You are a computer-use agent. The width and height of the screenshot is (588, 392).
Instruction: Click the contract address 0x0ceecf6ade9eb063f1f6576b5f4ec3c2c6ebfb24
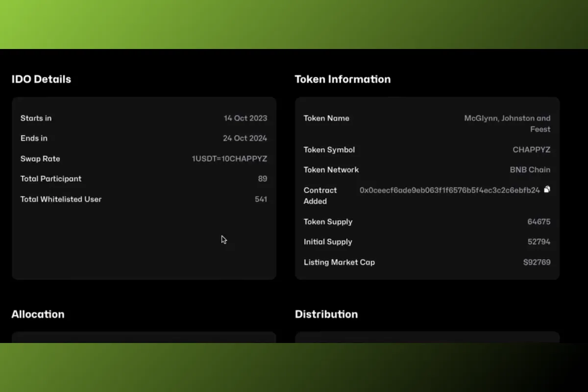(450, 190)
